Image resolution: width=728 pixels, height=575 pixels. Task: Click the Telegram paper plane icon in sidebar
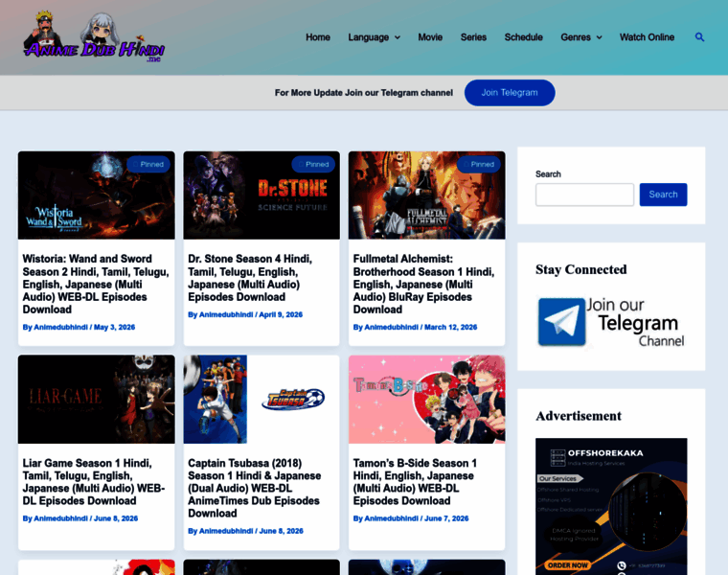coord(561,322)
